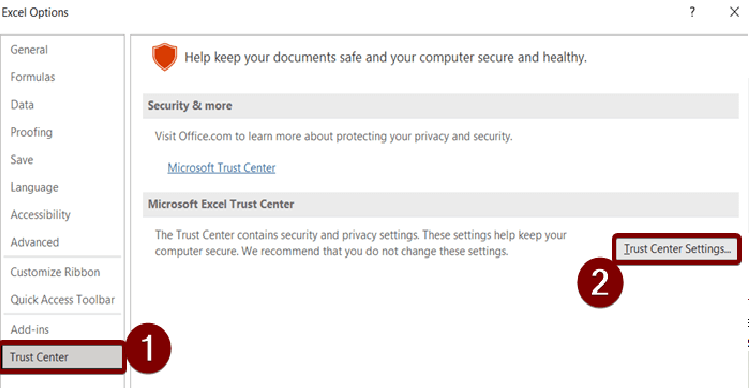Close the Excel Options dialog
The height and width of the screenshot is (388, 749).
[734, 12]
